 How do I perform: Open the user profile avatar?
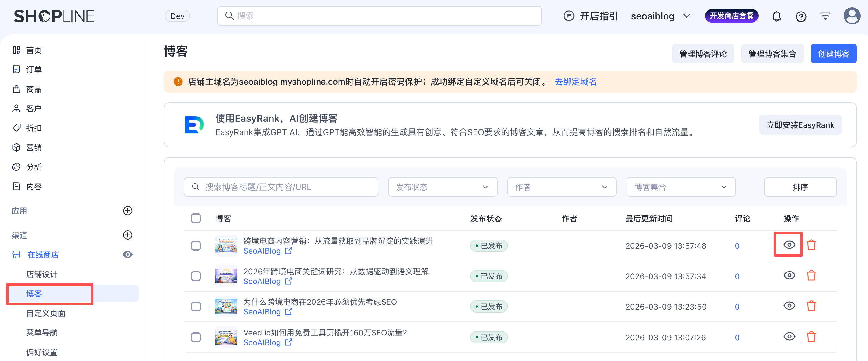click(852, 16)
